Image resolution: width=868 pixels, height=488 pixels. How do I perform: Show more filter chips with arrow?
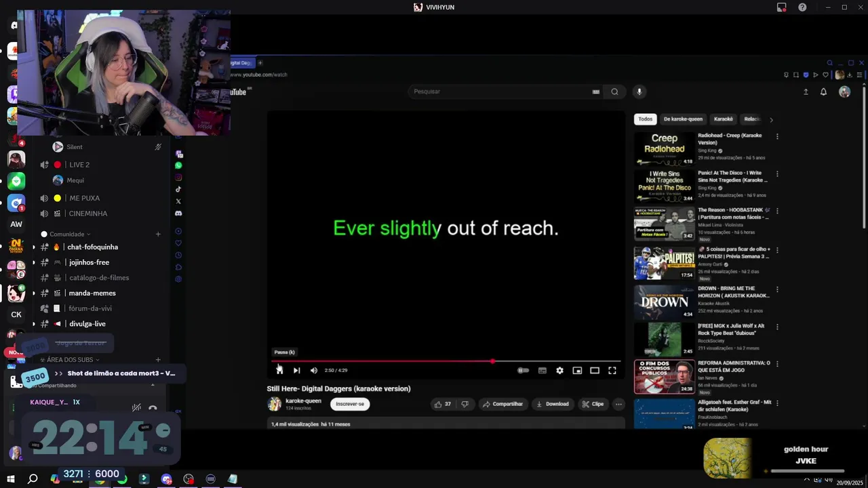(771, 120)
